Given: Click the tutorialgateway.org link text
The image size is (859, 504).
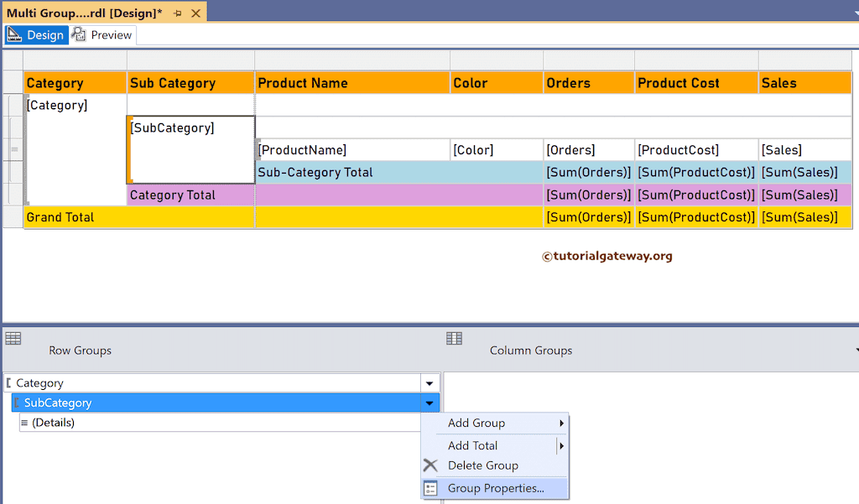Looking at the screenshot, I should tap(609, 256).
